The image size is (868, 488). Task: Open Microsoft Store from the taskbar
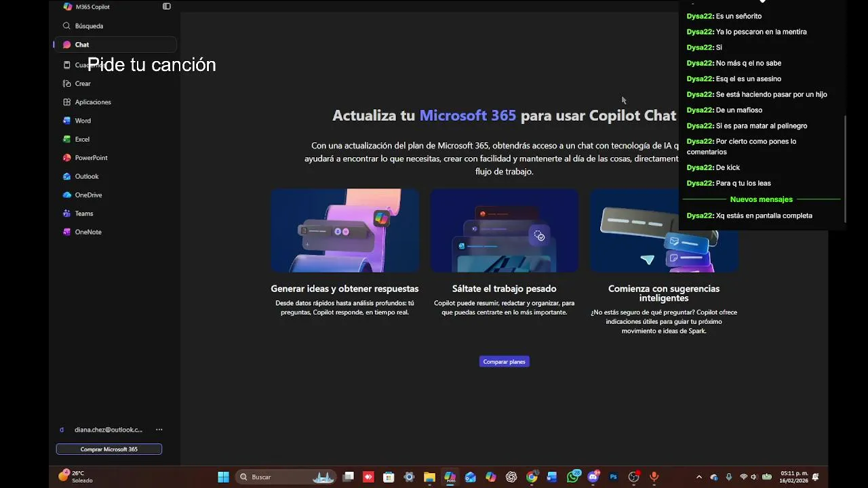point(389,477)
